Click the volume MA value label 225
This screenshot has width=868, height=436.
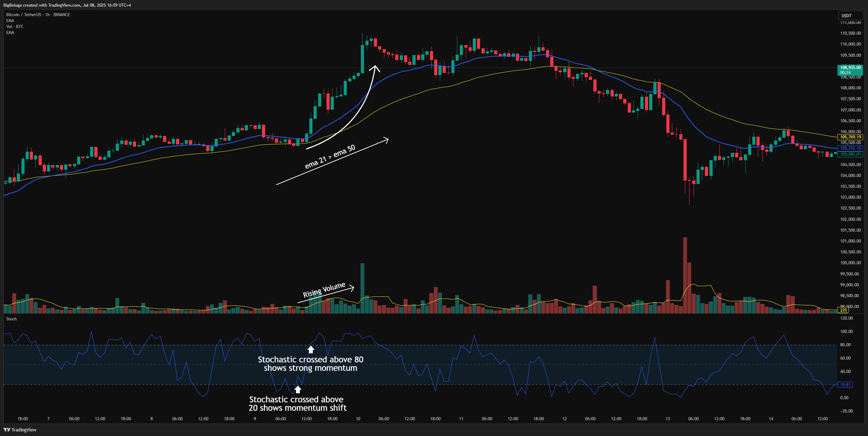tap(843, 310)
